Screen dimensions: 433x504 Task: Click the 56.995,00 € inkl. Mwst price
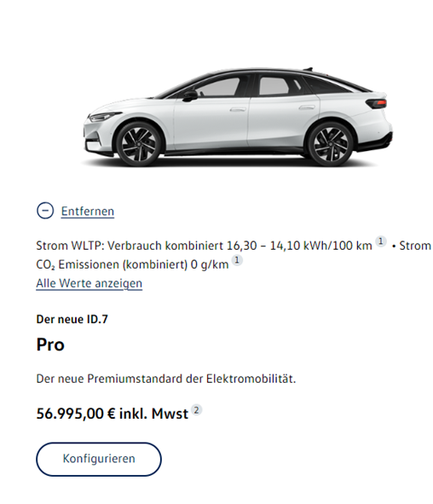click(113, 414)
